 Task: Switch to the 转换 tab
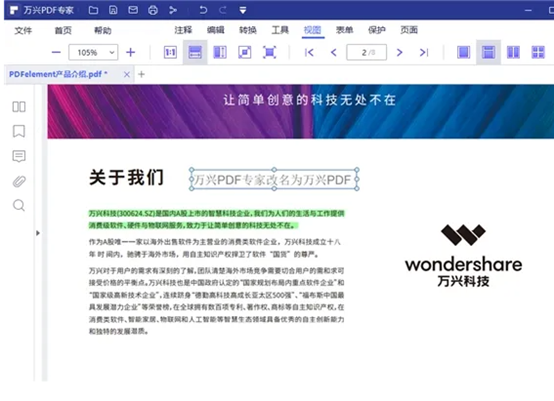(248, 30)
